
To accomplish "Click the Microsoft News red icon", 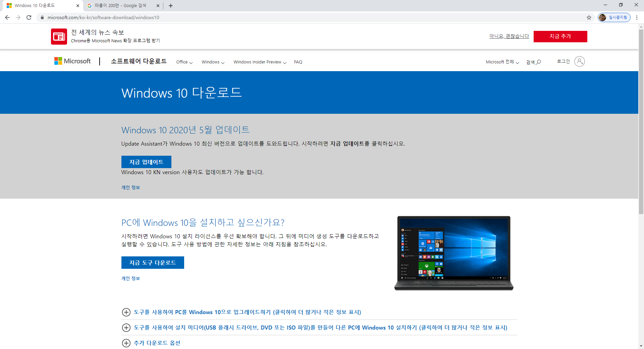I will [59, 36].
